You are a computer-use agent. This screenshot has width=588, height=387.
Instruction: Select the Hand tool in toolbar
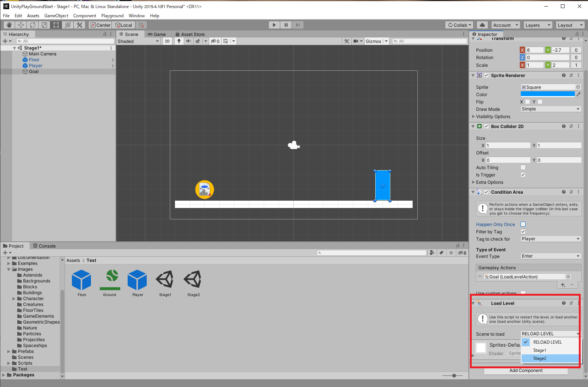coord(9,25)
